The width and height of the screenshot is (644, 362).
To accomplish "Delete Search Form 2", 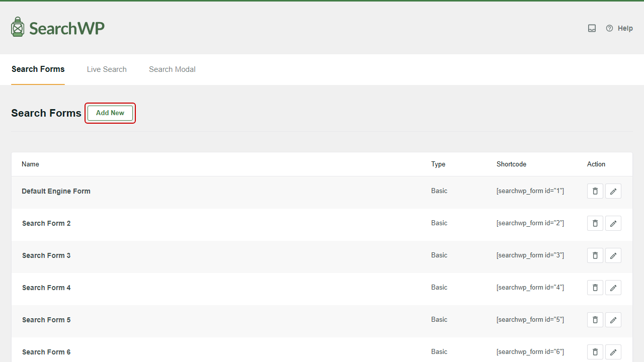I will (595, 223).
